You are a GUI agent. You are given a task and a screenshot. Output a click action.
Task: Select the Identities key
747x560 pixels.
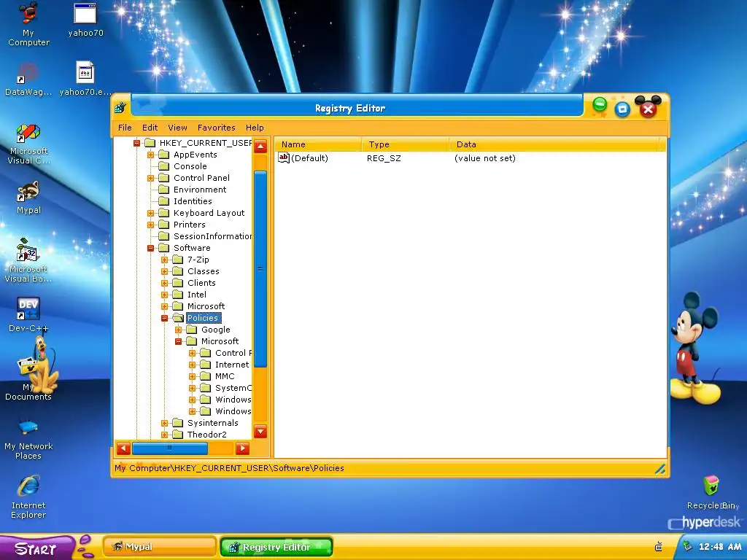pyautogui.click(x=193, y=201)
